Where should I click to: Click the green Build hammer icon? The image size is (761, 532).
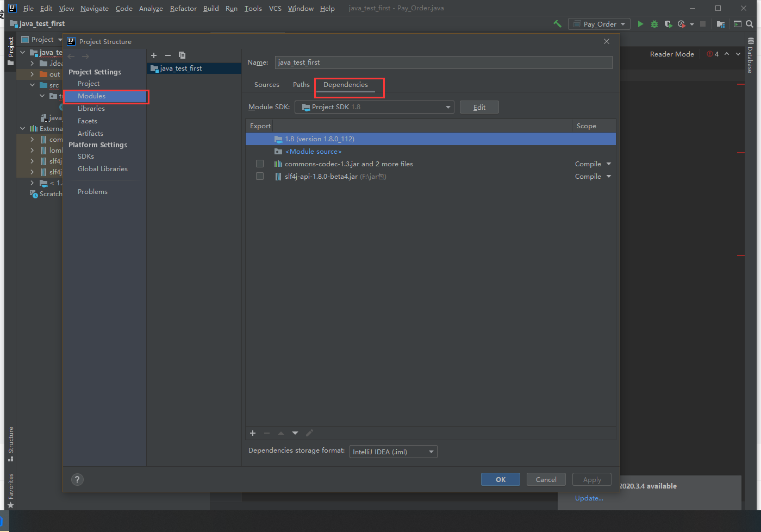pos(557,24)
